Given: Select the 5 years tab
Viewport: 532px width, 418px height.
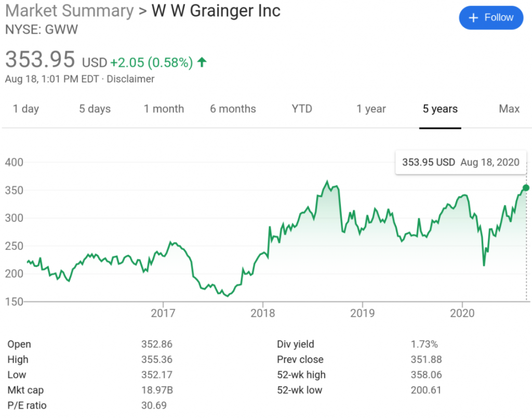Looking at the screenshot, I should (x=440, y=109).
